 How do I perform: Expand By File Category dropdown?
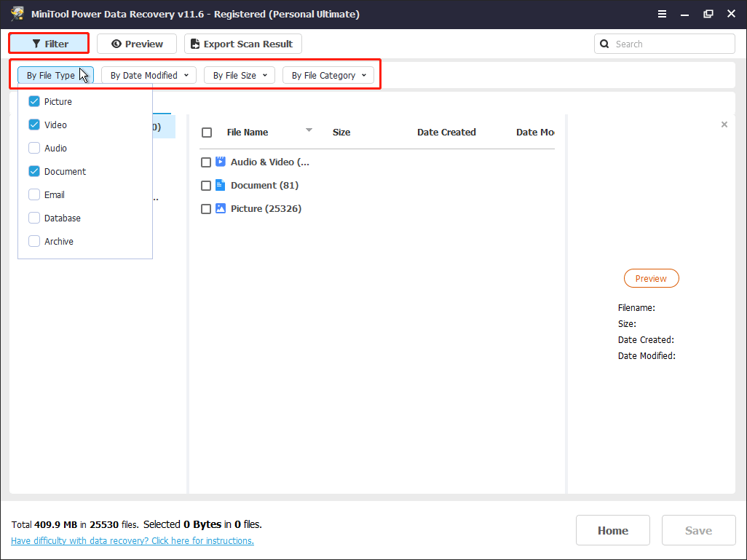(328, 75)
